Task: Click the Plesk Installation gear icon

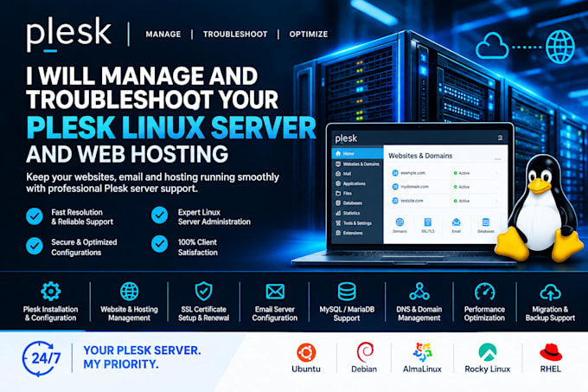Action: [51, 291]
